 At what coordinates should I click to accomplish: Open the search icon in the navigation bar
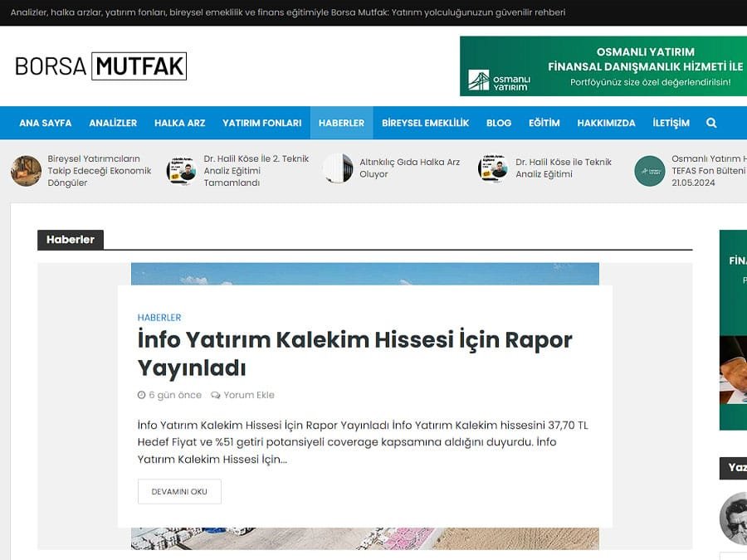point(711,122)
